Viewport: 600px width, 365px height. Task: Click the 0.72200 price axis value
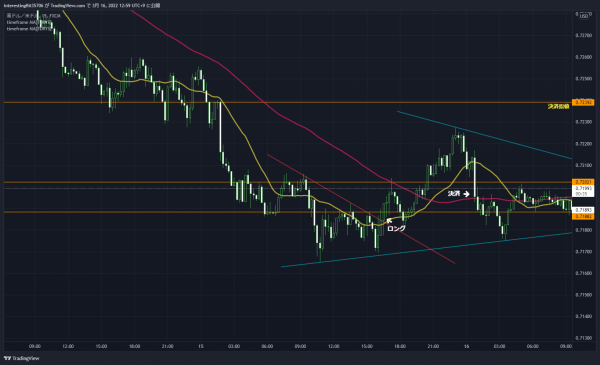tap(584, 144)
